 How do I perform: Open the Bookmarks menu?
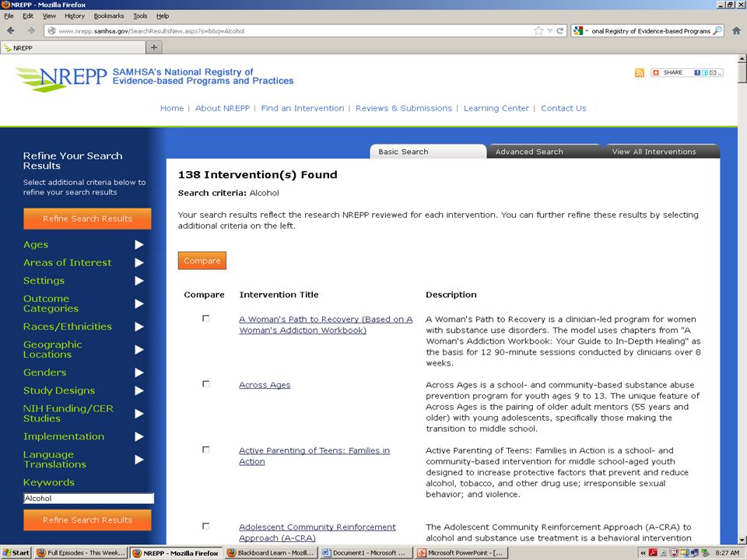click(x=109, y=16)
